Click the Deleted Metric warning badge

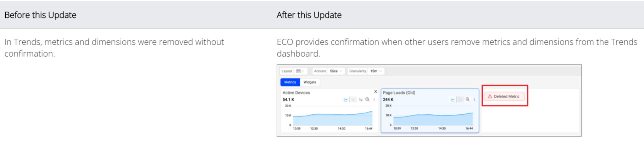pos(504,97)
